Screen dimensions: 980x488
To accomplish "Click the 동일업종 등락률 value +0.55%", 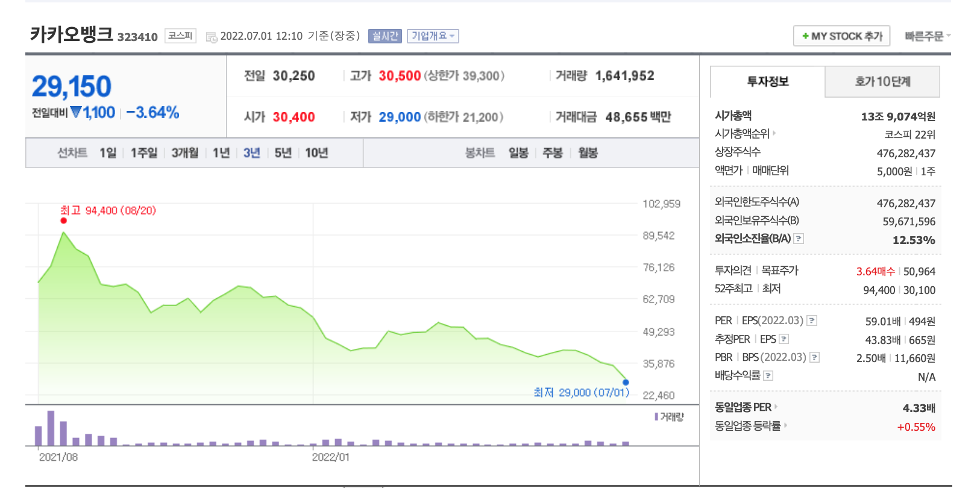I will (916, 427).
